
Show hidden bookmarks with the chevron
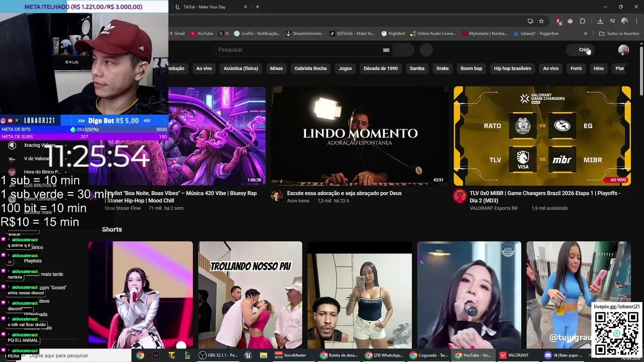[585, 34]
